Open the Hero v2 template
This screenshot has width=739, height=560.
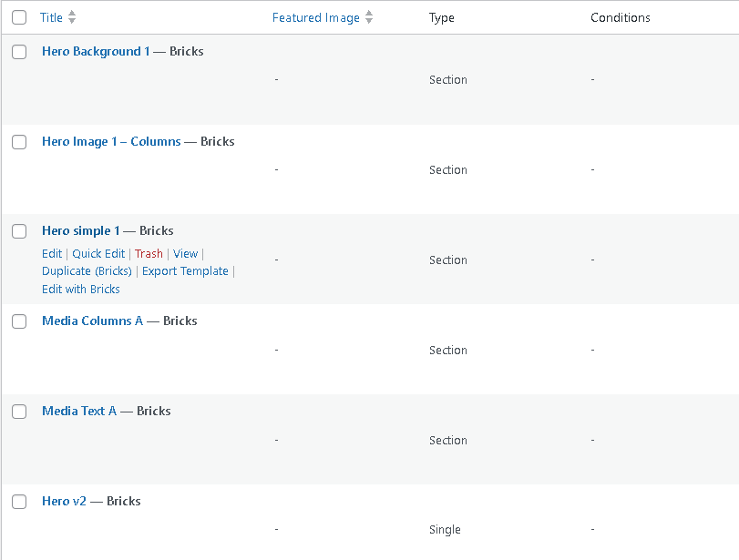point(64,501)
